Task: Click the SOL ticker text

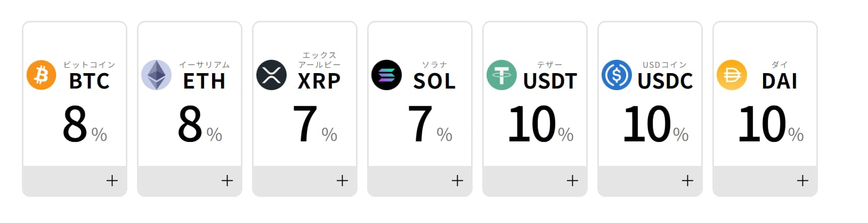Action: click(434, 81)
